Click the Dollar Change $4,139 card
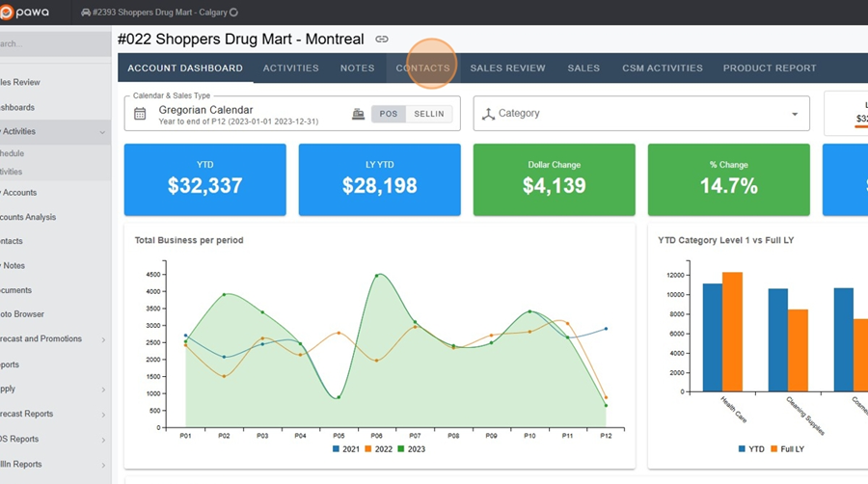The height and width of the screenshot is (484, 868). pos(555,179)
